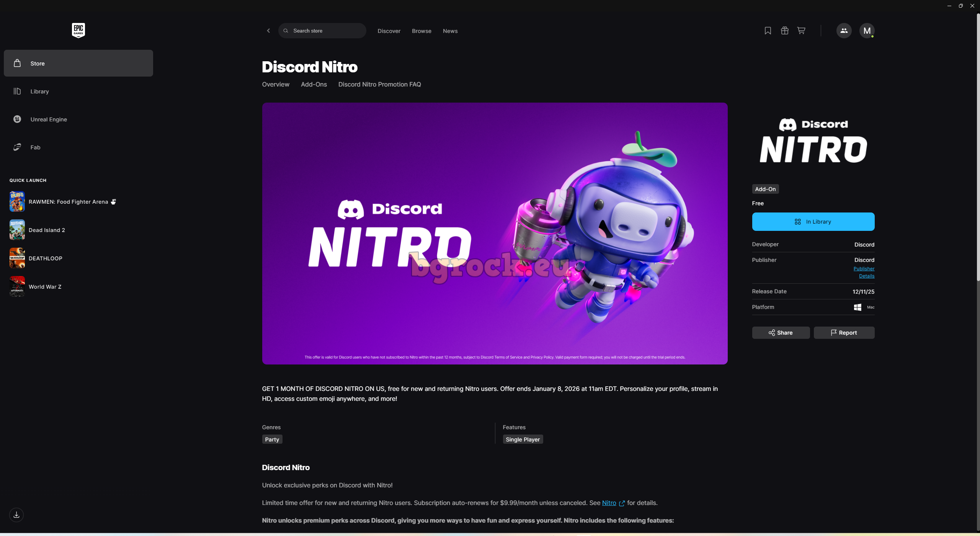Image resolution: width=980 pixels, height=536 pixels.
Task: Go to Library in the sidebar
Action: [x=39, y=92]
